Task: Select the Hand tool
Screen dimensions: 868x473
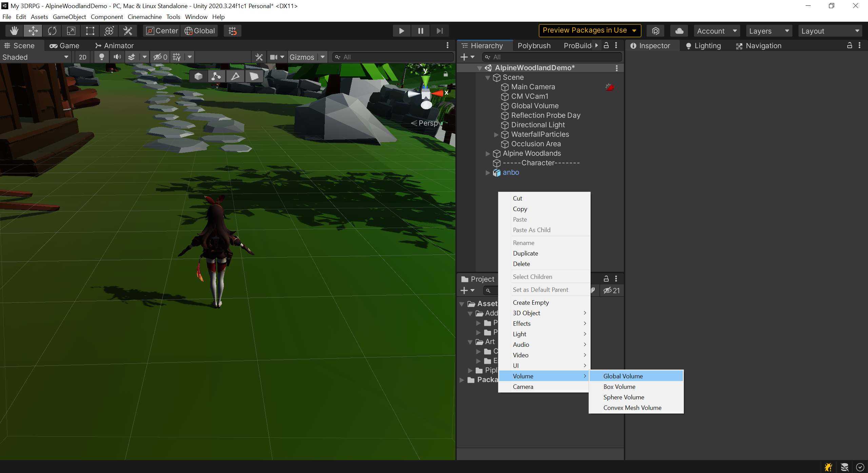Action: (x=14, y=31)
